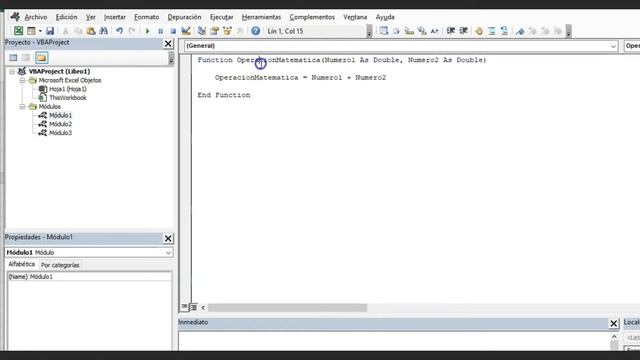Image resolution: width=640 pixels, height=360 pixels.
Task: Click inside the Inmediato window text area
Action: click(394, 341)
